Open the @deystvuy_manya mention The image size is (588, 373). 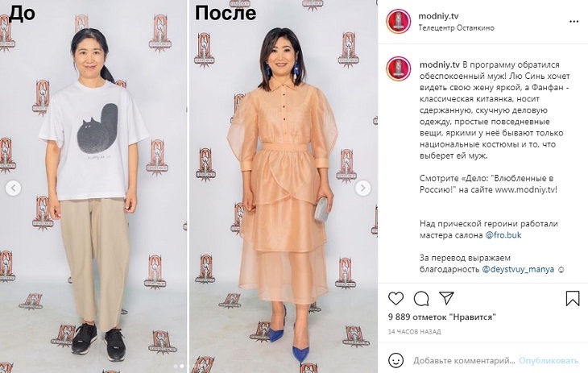point(518,269)
